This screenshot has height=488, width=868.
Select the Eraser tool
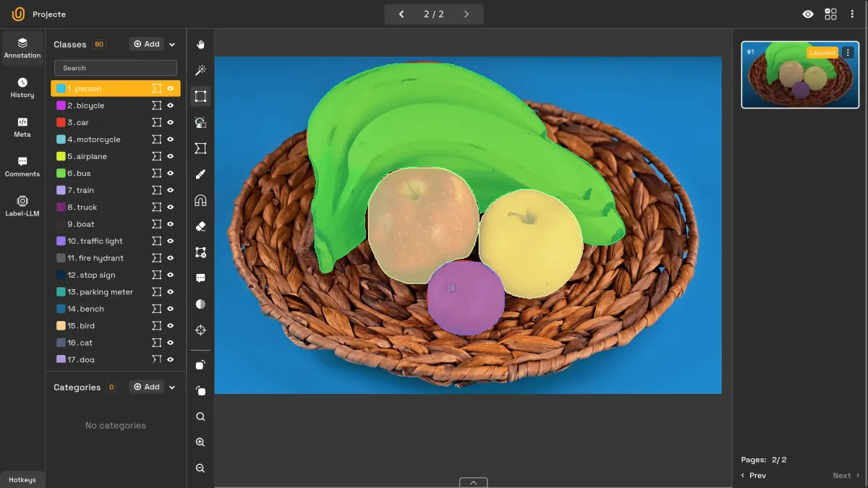[200, 226]
